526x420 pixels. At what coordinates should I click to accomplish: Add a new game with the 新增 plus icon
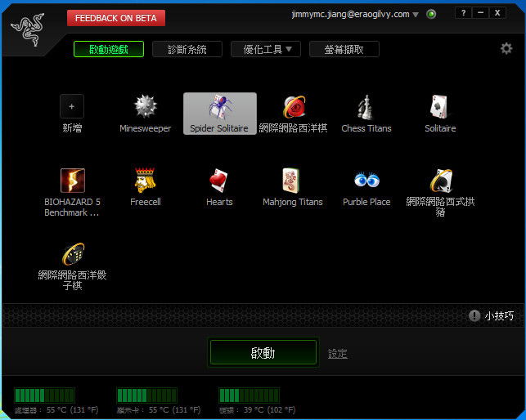[72, 106]
